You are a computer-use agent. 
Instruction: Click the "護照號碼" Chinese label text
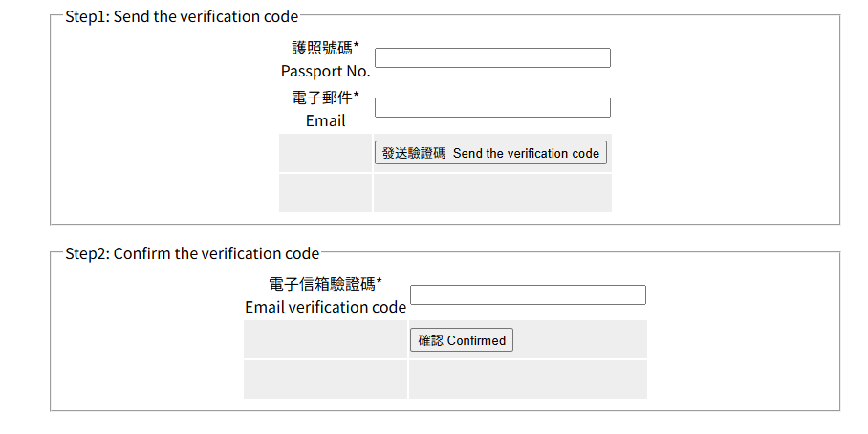(321, 48)
